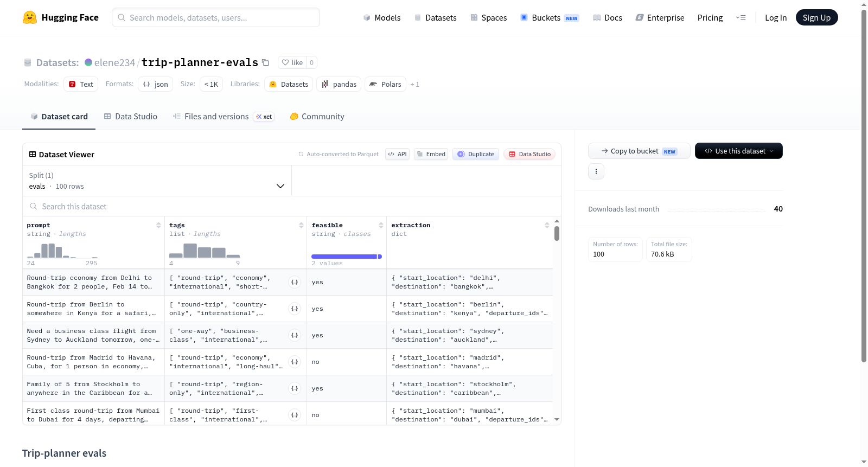Expand JSON tags for the Madrid to Havana row
The image size is (868, 467).
click(x=295, y=362)
